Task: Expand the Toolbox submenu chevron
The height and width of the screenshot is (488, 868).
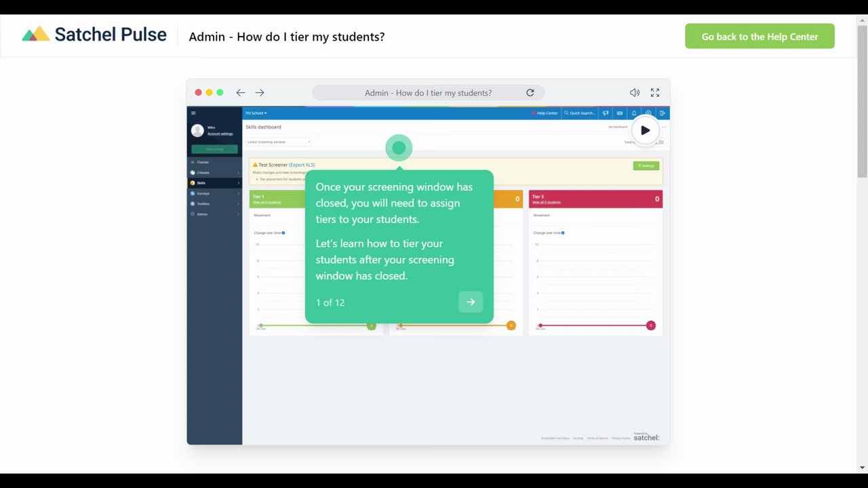Action: [x=238, y=203]
